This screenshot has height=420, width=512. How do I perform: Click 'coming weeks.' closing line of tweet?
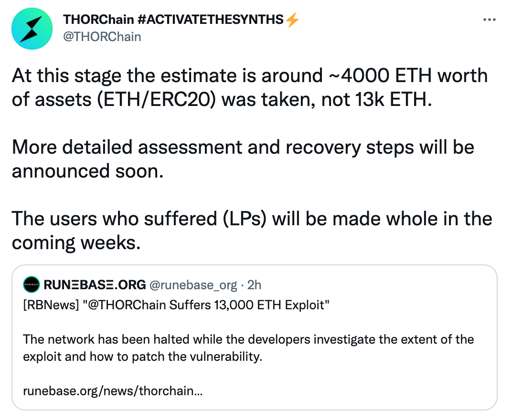click(76, 242)
